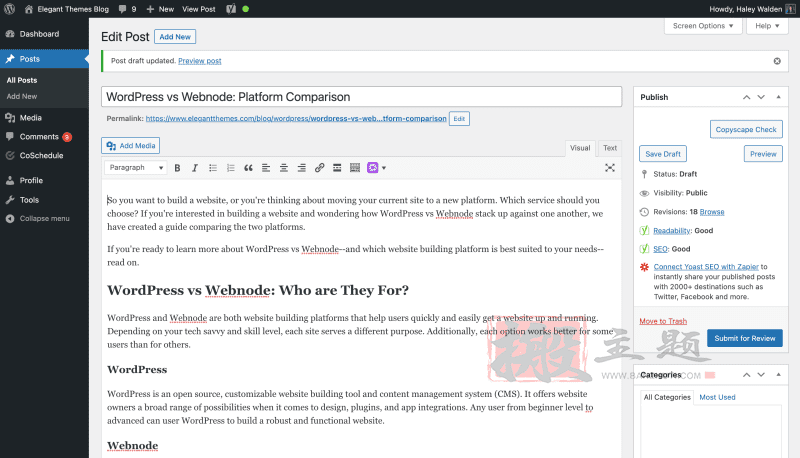This screenshot has width=800, height=458.
Task: Open Help dropdown tab
Action: point(767,26)
